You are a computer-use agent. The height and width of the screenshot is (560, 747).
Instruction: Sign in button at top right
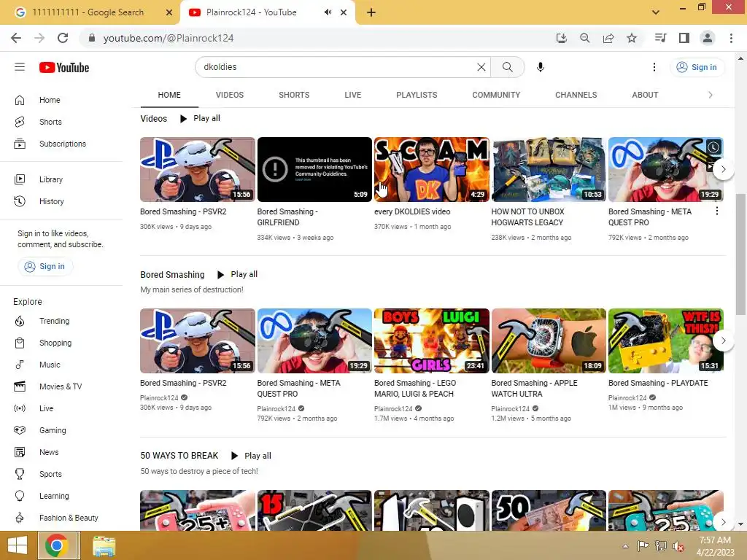tap(697, 67)
